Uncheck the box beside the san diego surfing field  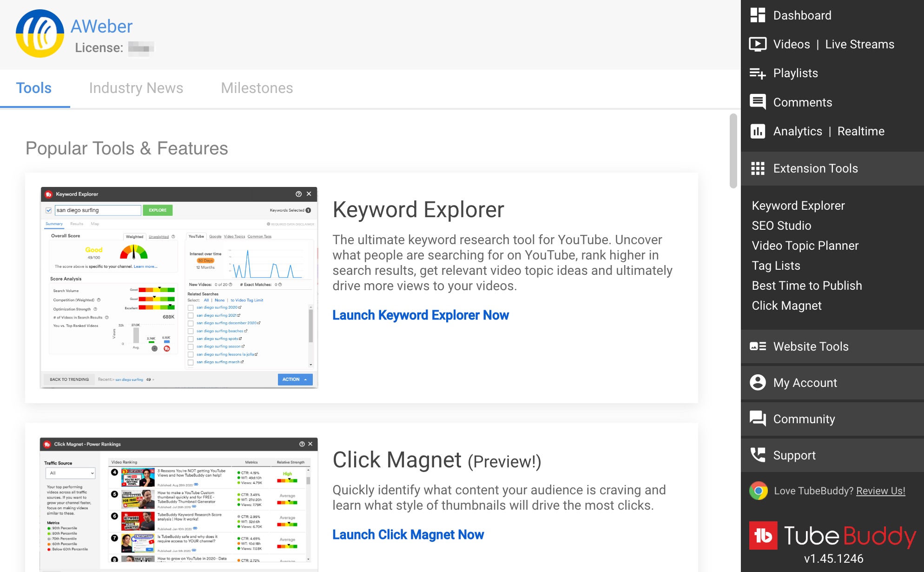49,210
